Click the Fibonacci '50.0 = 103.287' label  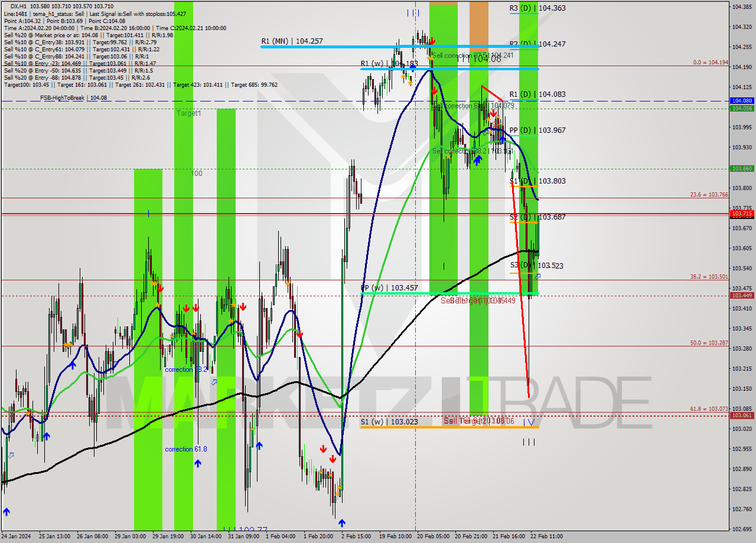(709, 342)
